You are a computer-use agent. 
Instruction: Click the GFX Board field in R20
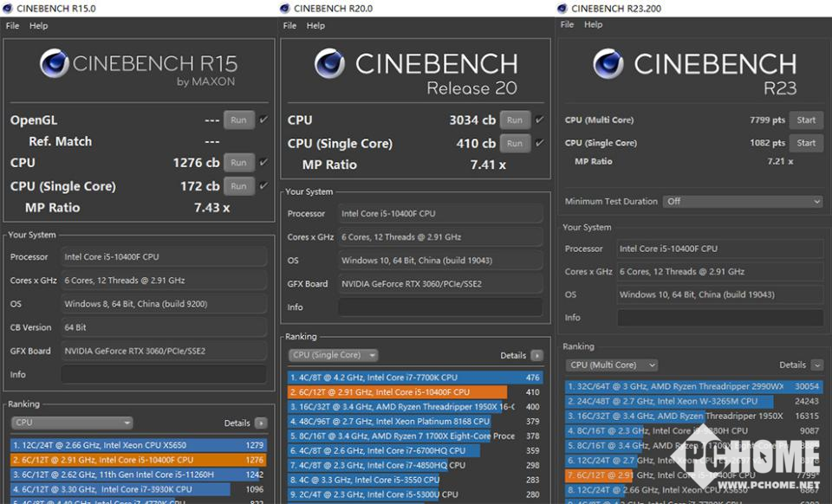(x=440, y=283)
